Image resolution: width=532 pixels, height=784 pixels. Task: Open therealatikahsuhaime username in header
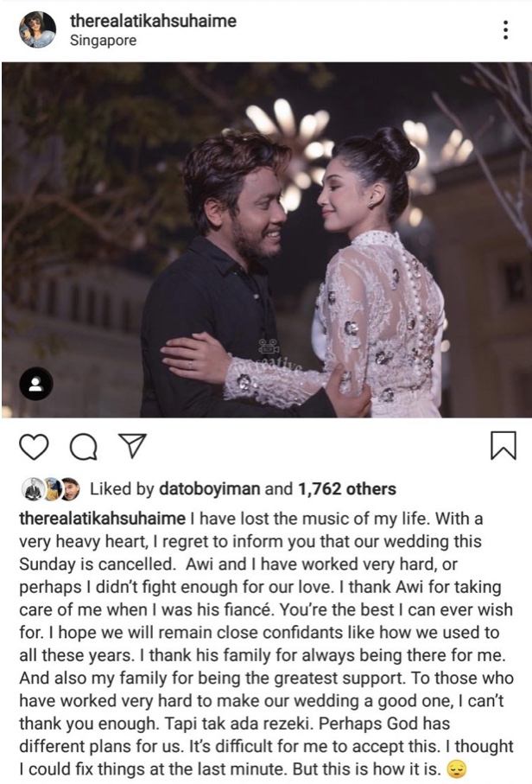click(153, 21)
